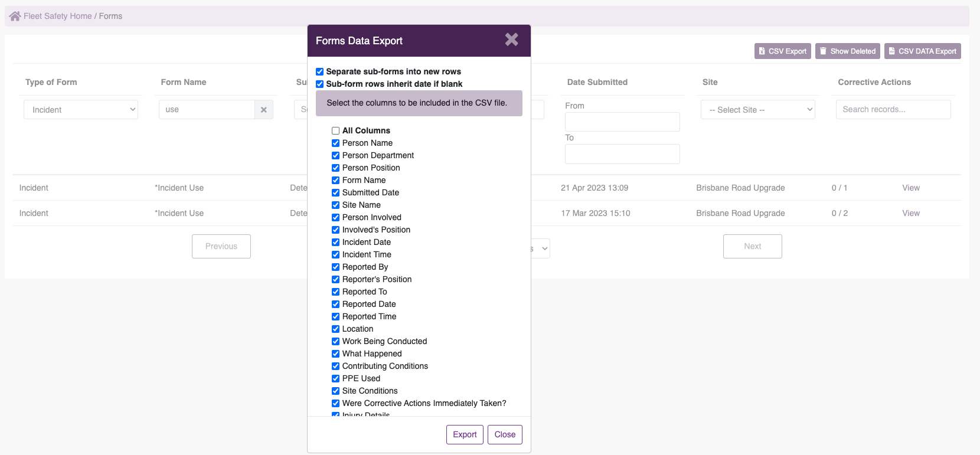The width and height of the screenshot is (980, 455).
Task: Click the Fleet Safety Home house icon
Action: 15,16
